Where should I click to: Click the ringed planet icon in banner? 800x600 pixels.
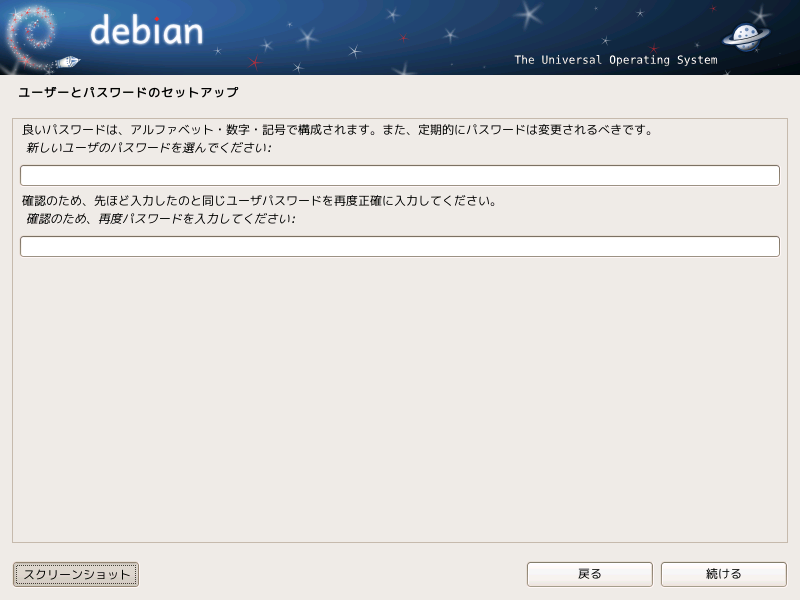[x=746, y=37]
